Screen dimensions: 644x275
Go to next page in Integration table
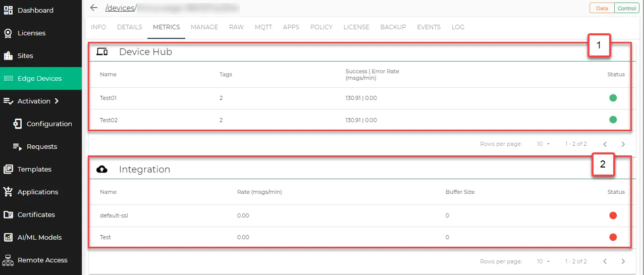pyautogui.click(x=623, y=261)
